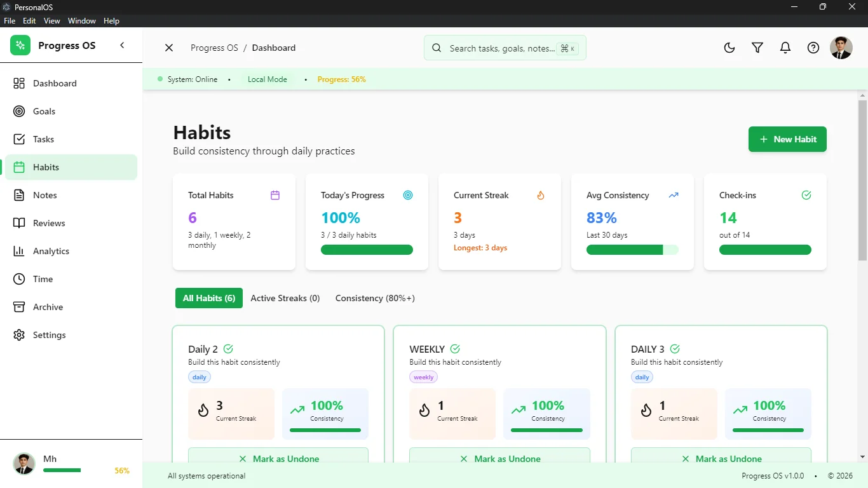Open Tasks in the sidebar
Image resolution: width=868 pixels, height=488 pixels.
(x=71, y=139)
